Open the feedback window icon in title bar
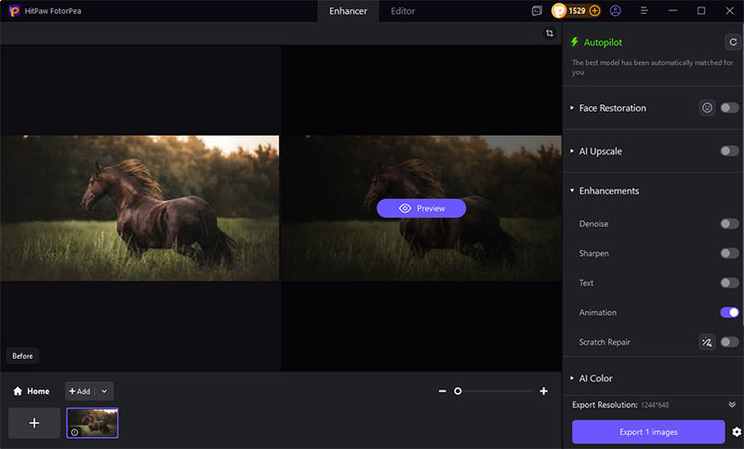 tap(537, 10)
